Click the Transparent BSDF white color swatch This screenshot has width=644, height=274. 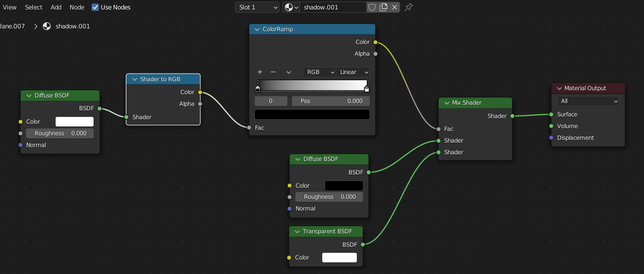(x=339, y=257)
